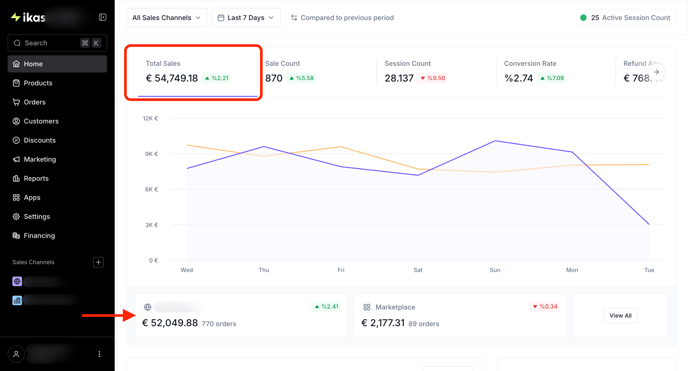Click the Customers person icon
This screenshot has height=371, width=688.
pos(16,121)
